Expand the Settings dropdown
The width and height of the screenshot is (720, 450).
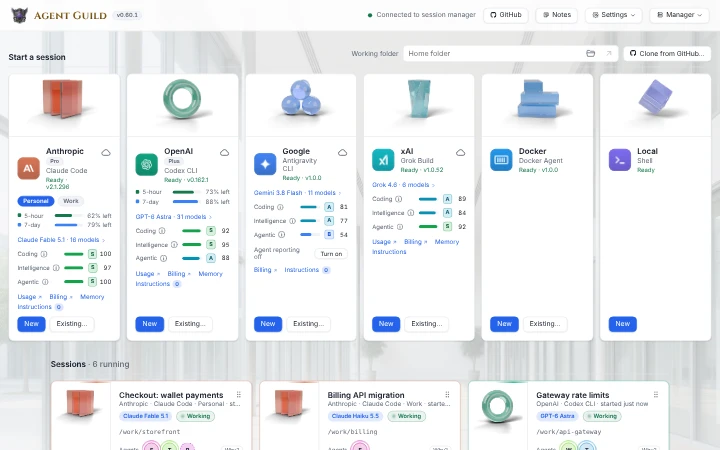click(x=614, y=15)
